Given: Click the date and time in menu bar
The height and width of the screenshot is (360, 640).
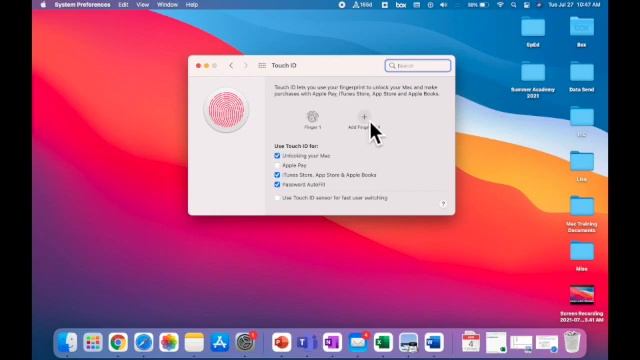Looking at the screenshot, I should 574,5.
